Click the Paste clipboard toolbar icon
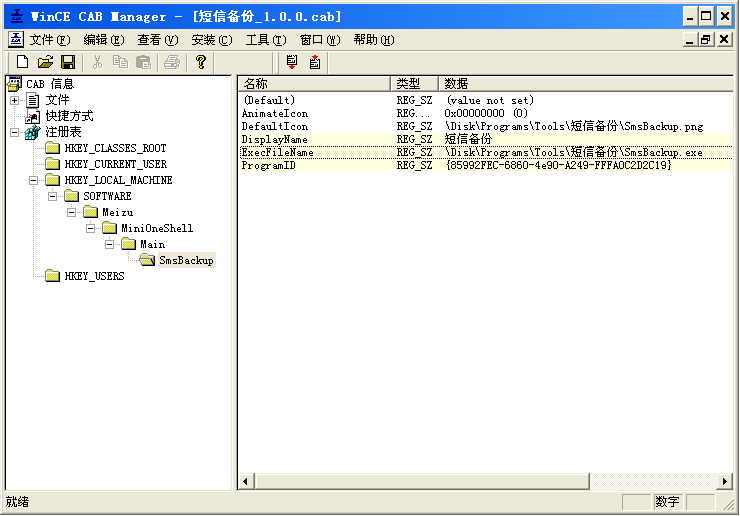The width and height of the screenshot is (740, 516). pyautogui.click(x=143, y=62)
